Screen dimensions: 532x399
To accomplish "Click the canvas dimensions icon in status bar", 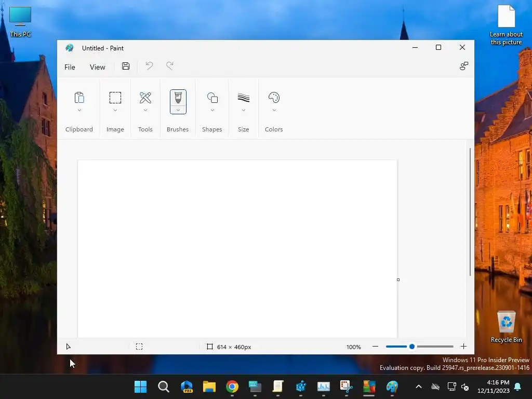I will click(210, 347).
